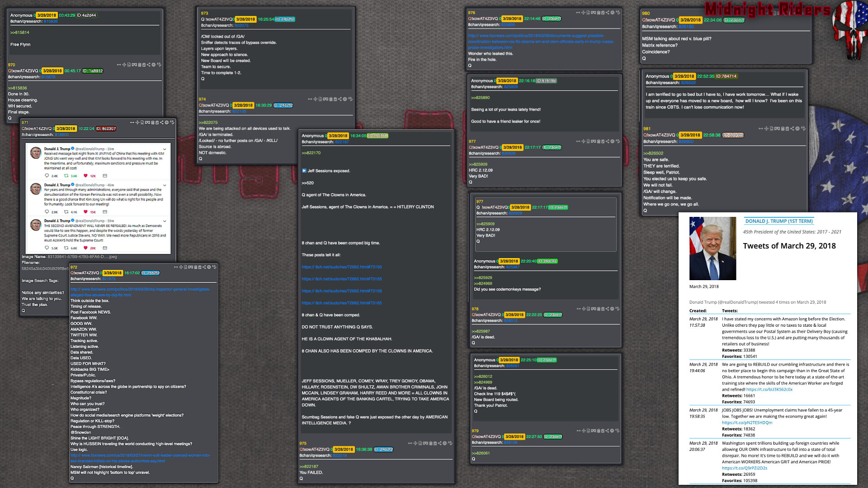Click the DONALD J. TRUMP (1ST TERM) heading link
Viewport: 868px width, 488px height.
pos(778,221)
